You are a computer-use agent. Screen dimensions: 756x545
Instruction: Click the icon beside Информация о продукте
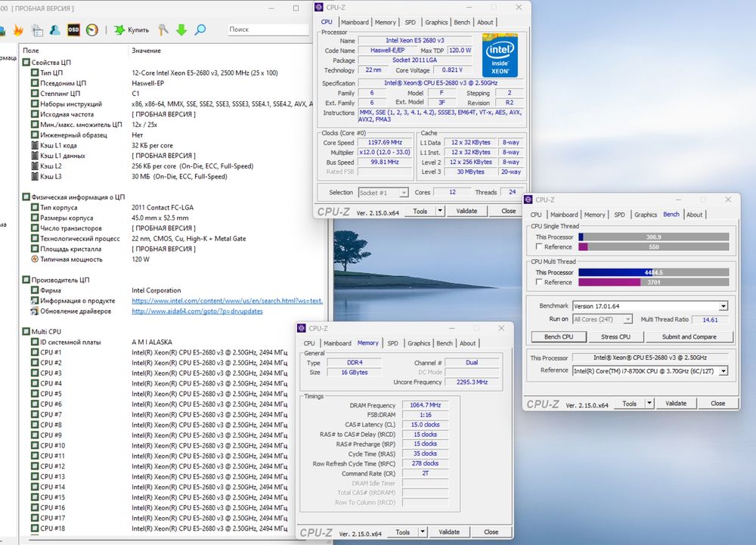click(x=35, y=301)
